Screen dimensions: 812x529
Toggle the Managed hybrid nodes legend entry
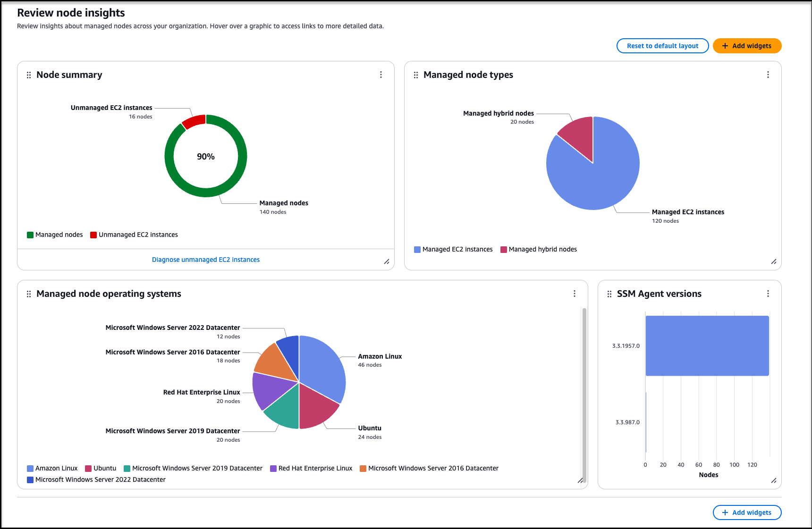538,249
